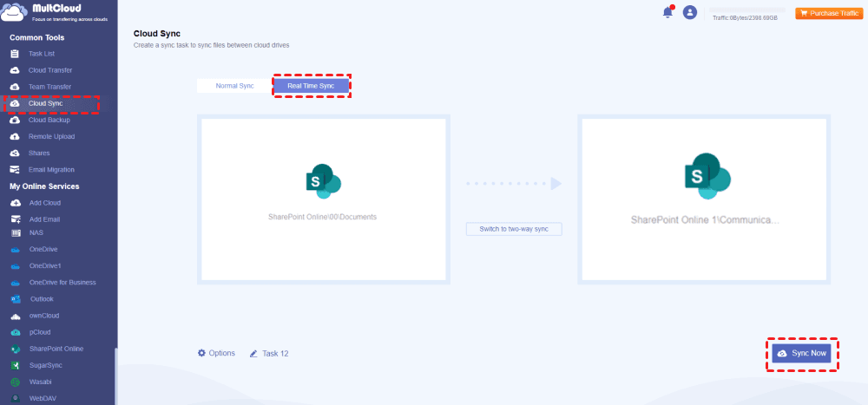Click the Task List clipboard icon
The width and height of the screenshot is (868, 405).
(x=15, y=54)
